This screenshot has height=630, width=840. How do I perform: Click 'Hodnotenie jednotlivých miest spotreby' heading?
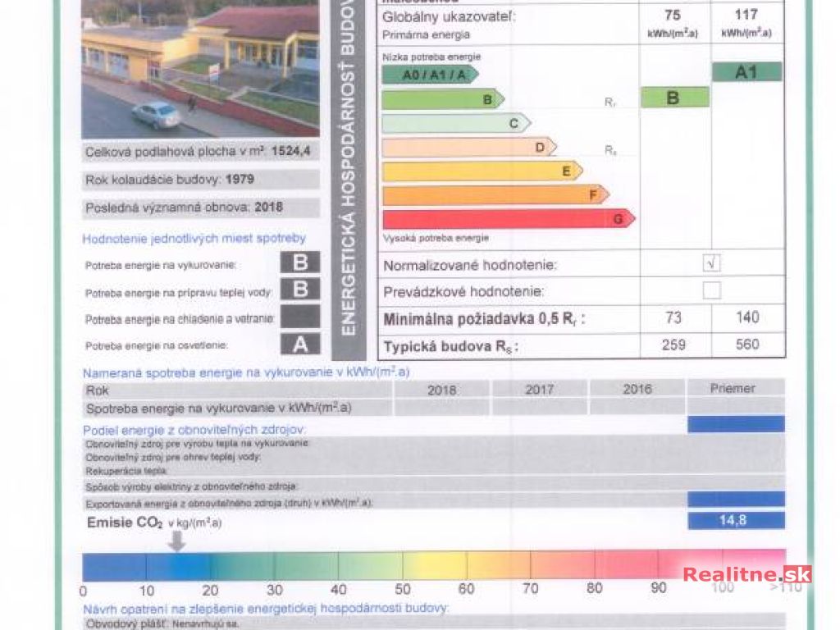point(194,239)
